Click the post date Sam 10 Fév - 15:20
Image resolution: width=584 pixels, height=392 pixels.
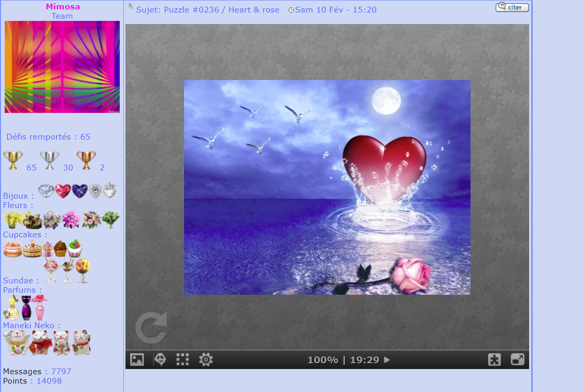(x=336, y=10)
